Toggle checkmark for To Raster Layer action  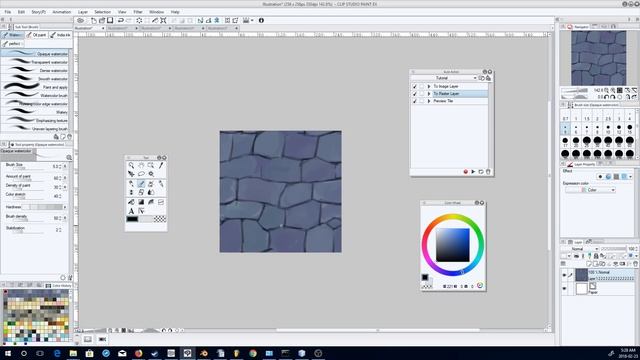[415, 94]
